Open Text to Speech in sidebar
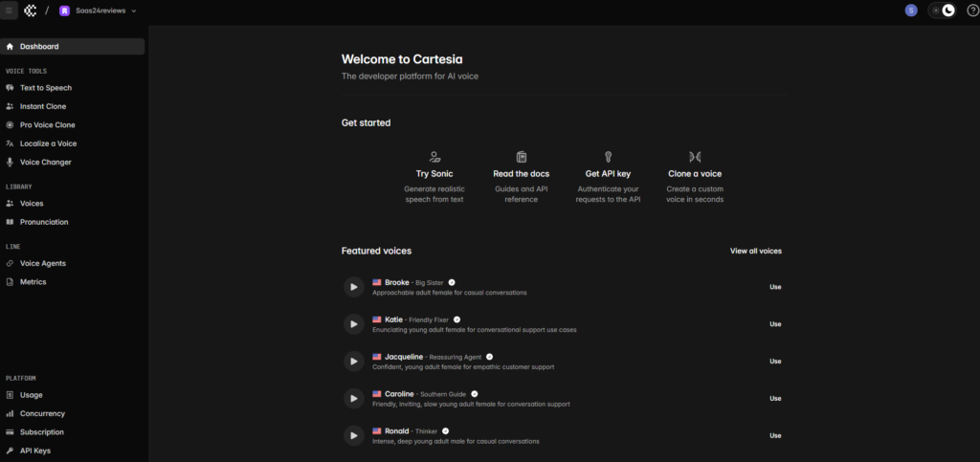Screen dimensions: 980x462 pyautogui.click(x=45, y=88)
